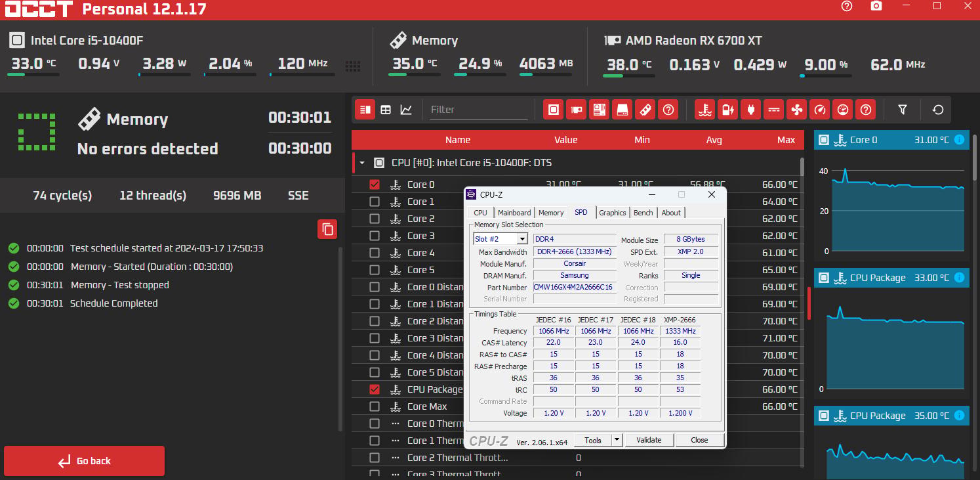Check the Core 1 sensor checkbox
980x480 pixels.
click(x=375, y=202)
